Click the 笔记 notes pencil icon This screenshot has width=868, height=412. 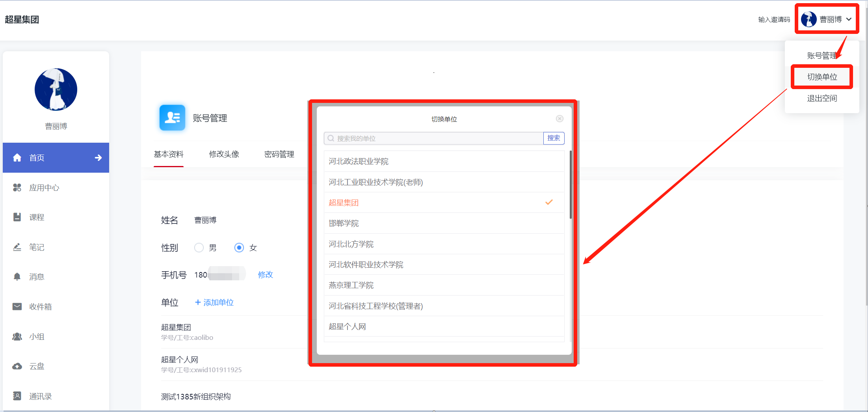point(17,247)
